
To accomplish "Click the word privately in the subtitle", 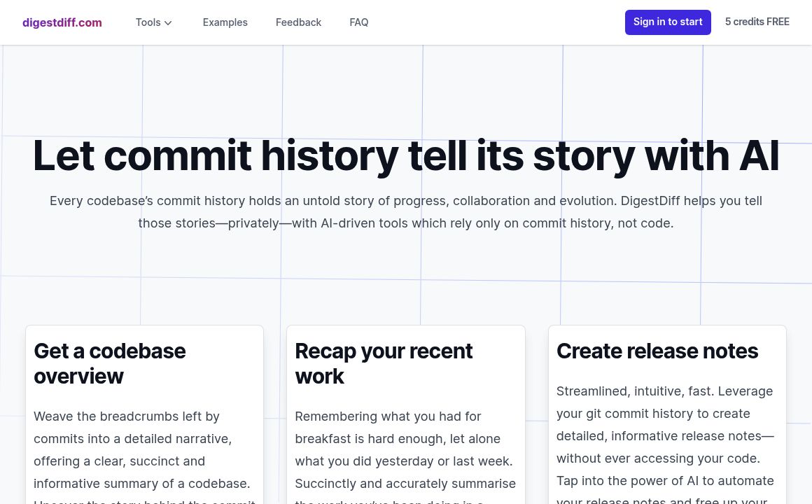I will tap(248, 223).
